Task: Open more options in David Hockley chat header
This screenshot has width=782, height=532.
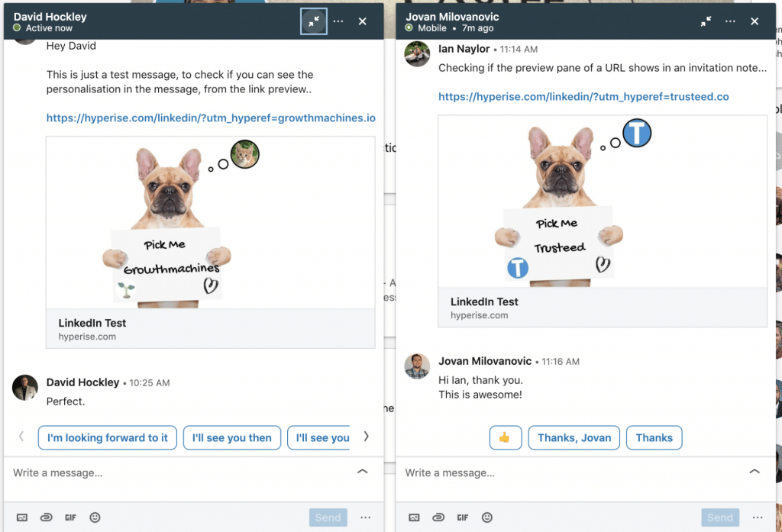Action: point(338,21)
